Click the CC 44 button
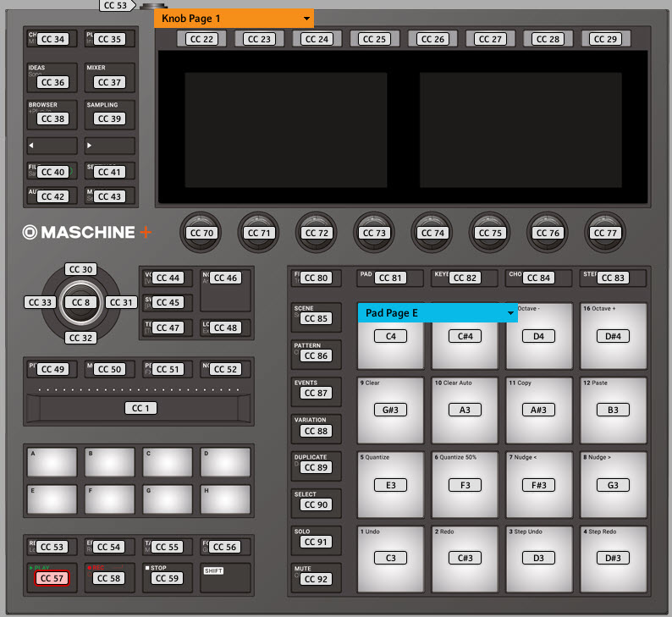 tap(168, 278)
